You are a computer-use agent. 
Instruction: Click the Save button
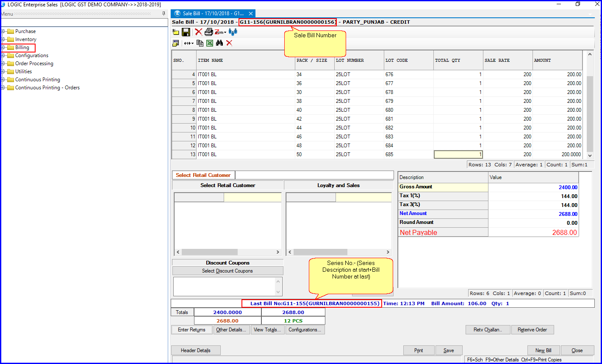click(x=449, y=350)
